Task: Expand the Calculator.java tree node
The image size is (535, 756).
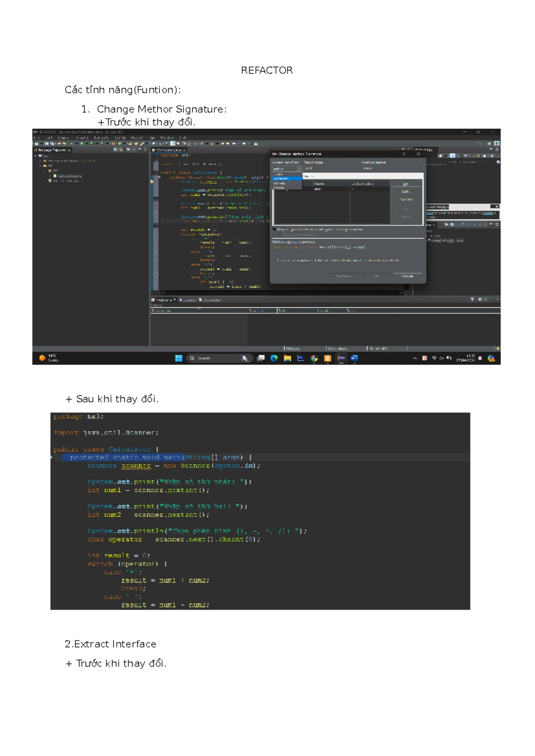Action: pyautogui.click(x=50, y=176)
